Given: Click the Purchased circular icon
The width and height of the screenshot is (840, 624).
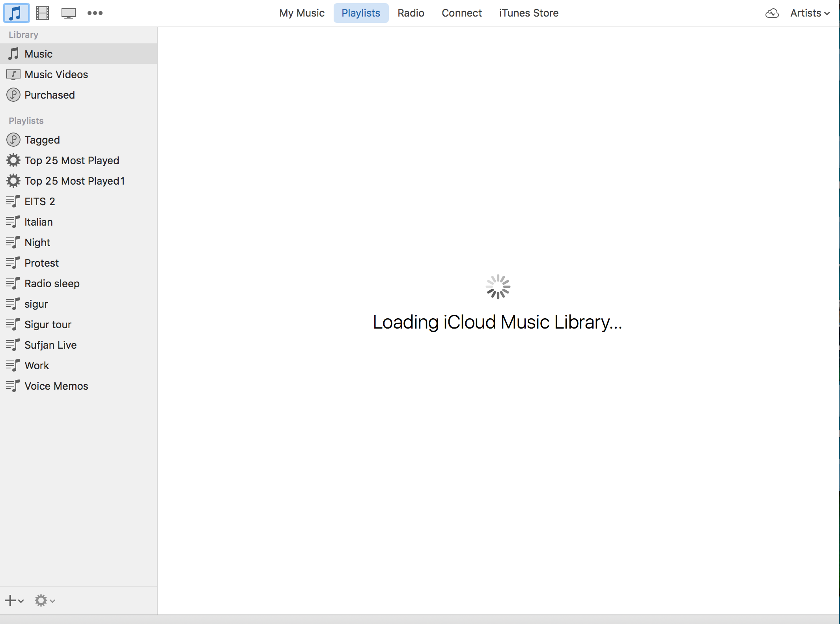Looking at the screenshot, I should 13,95.
